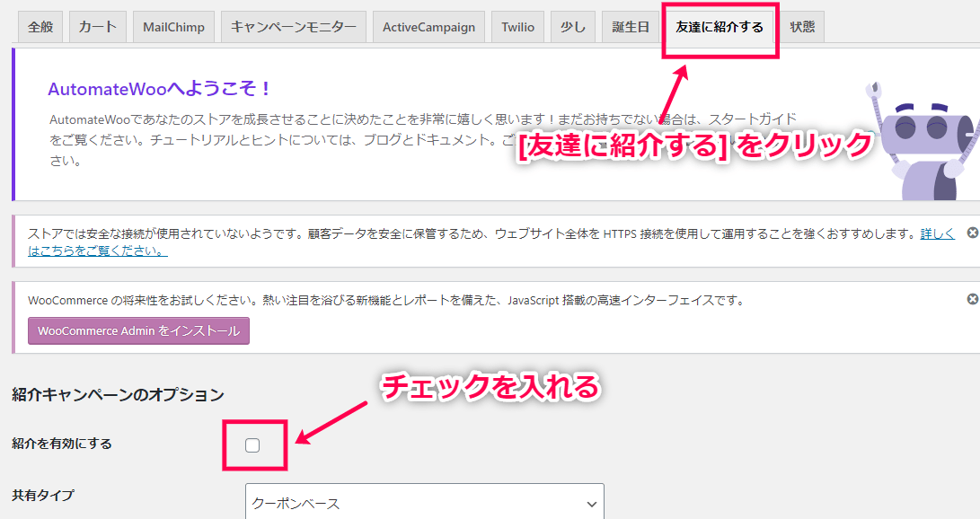Image resolution: width=980 pixels, height=519 pixels.
Task: Switch to the Twilio tab
Action: (x=516, y=27)
